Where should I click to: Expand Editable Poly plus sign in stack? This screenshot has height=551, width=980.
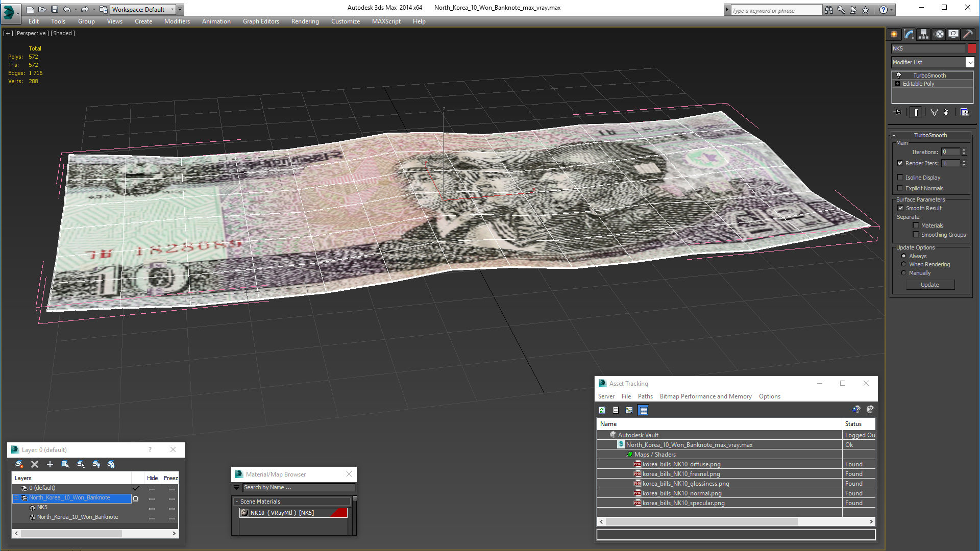(x=898, y=84)
